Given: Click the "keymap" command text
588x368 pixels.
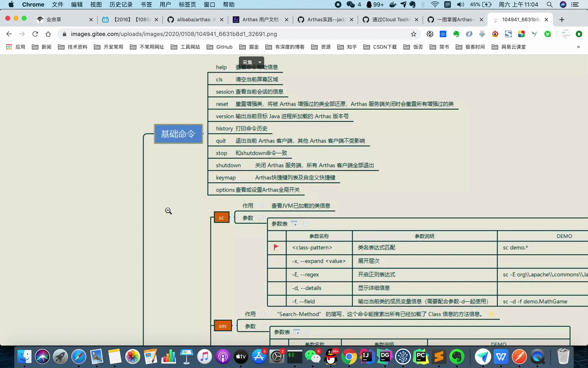Looking at the screenshot, I should pyautogui.click(x=226, y=178).
